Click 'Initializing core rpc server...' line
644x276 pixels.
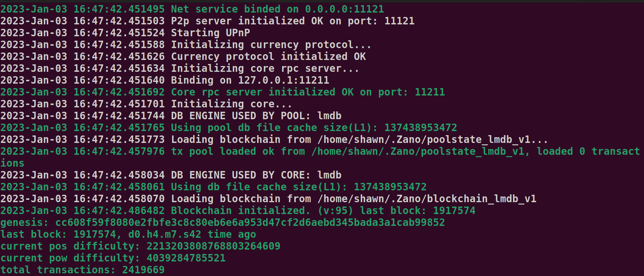[179, 68]
